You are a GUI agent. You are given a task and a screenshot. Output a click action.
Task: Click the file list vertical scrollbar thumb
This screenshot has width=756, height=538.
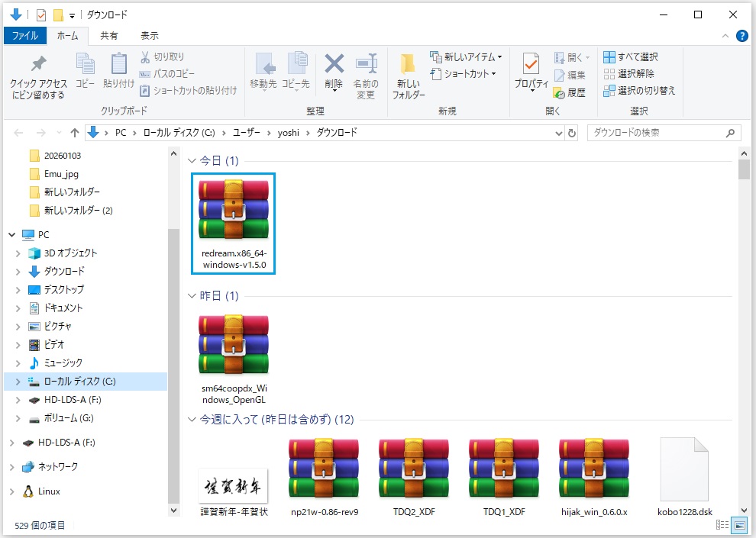pyautogui.click(x=744, y=169)
